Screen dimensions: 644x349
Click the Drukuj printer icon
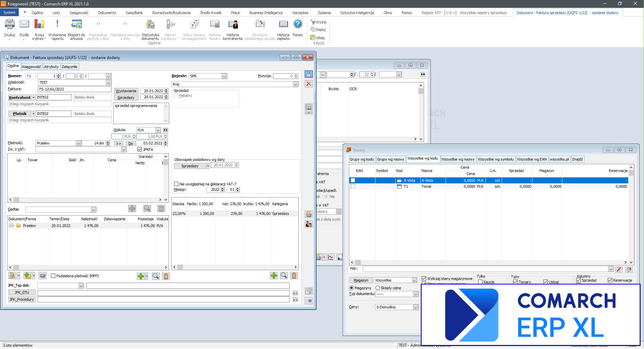[x=9, y=24]
